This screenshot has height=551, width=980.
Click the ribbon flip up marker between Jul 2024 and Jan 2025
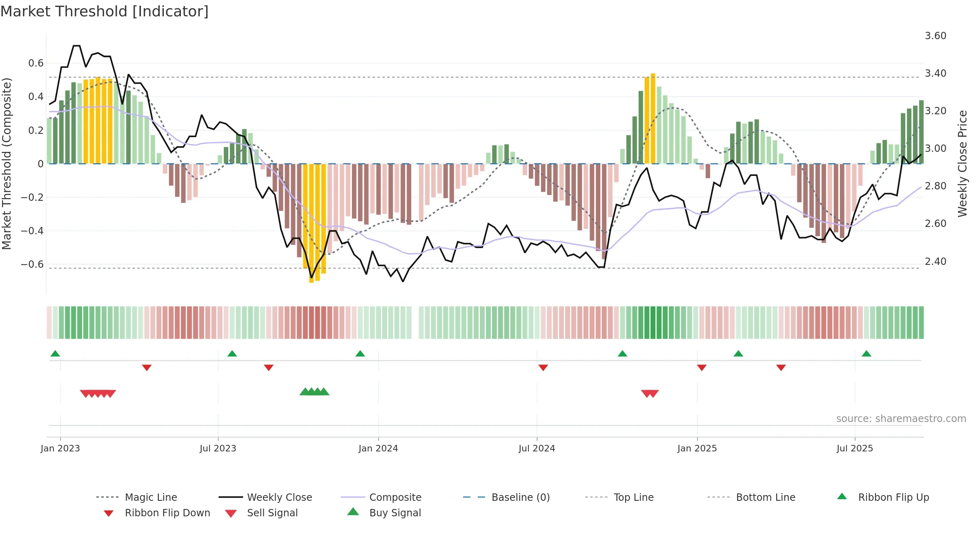pyautogui.click(x=622, y=353)
